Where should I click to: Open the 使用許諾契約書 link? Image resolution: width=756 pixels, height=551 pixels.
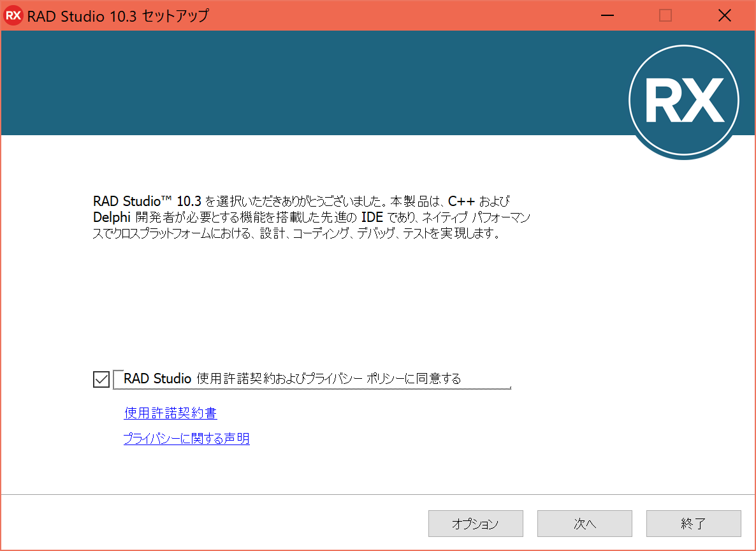[x=171, y=413]
